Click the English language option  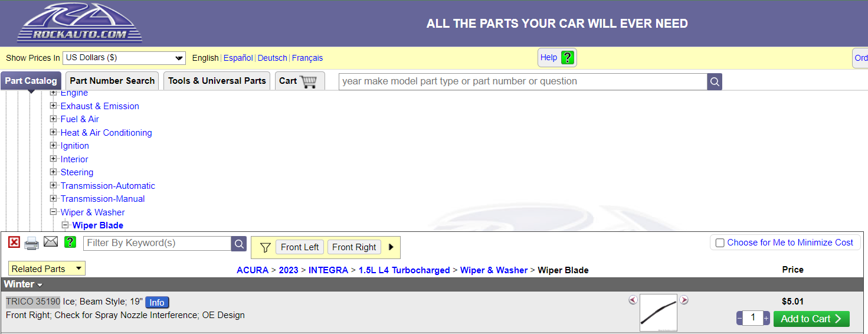[x=205, y=58]
